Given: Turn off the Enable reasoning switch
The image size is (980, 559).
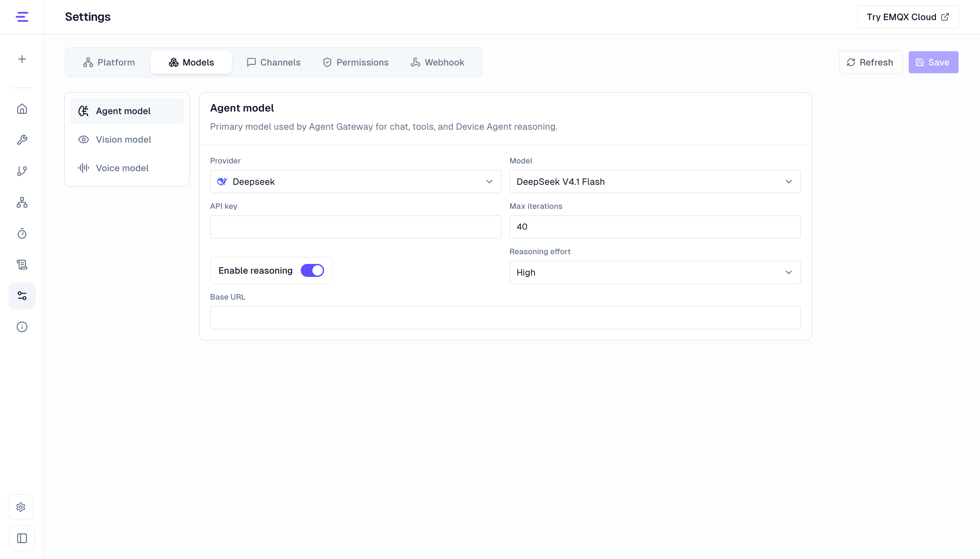Looking at the screenshot, I should click(312, 270).
